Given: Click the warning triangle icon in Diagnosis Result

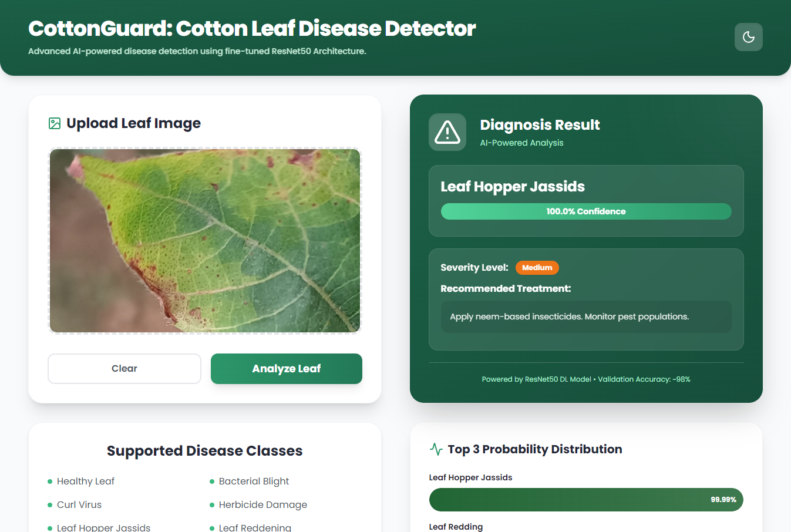Looking at the screenshot, I should point(447,132).
